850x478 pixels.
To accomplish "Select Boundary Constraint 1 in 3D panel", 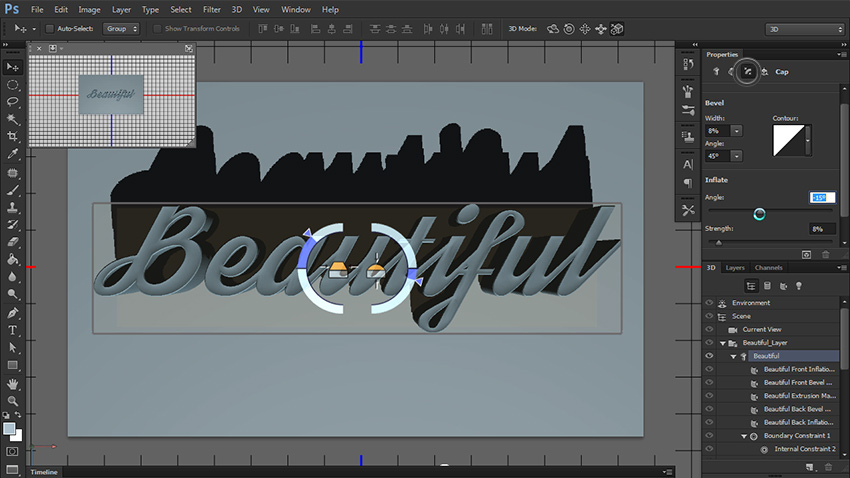I will (796, 436).
